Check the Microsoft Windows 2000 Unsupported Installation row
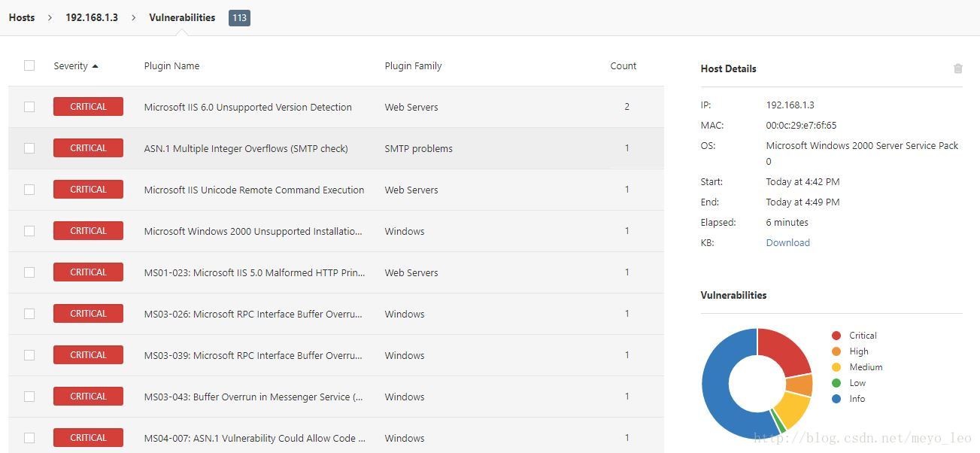The image size is (980, 453). [29, 231]
